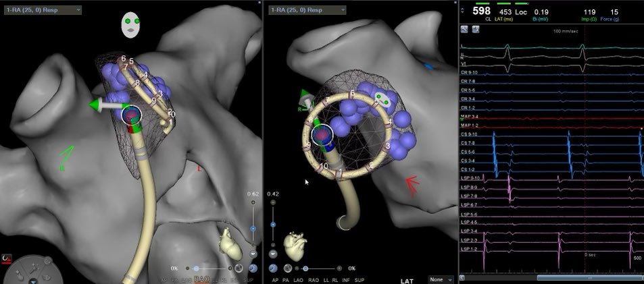Click zoom-in plus above right view vertical slider

pyautogui.click(x=273, y=202)
